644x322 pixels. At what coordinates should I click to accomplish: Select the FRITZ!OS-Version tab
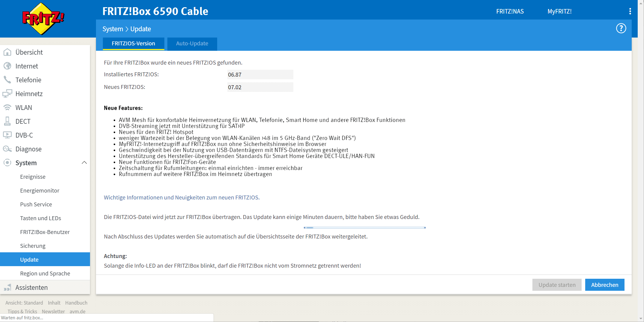pyautogui.click(x=133, y=44)
